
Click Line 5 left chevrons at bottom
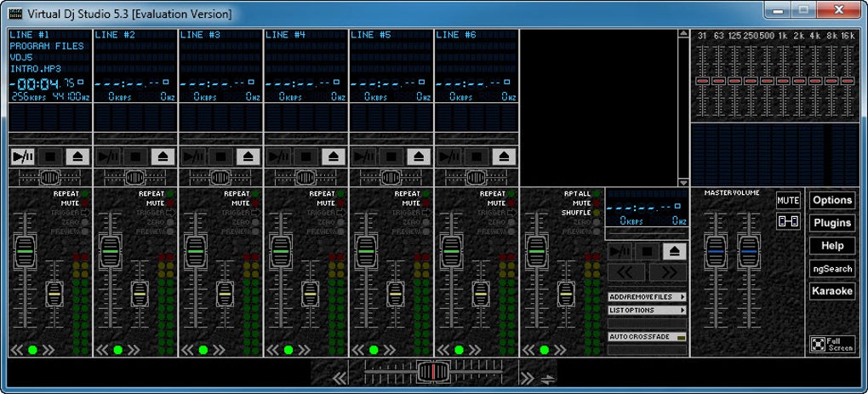[x=358, y=350]
